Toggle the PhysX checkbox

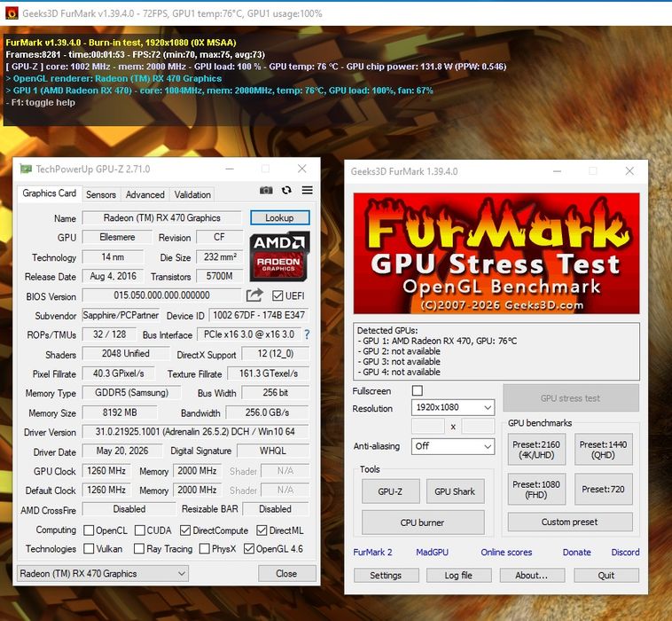pos(205,548)
